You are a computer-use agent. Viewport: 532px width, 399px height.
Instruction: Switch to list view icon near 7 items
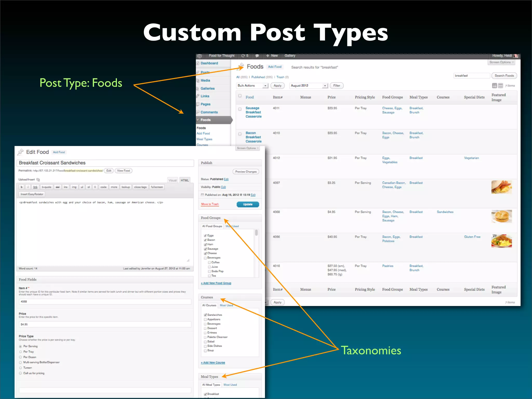coord(495,85)
